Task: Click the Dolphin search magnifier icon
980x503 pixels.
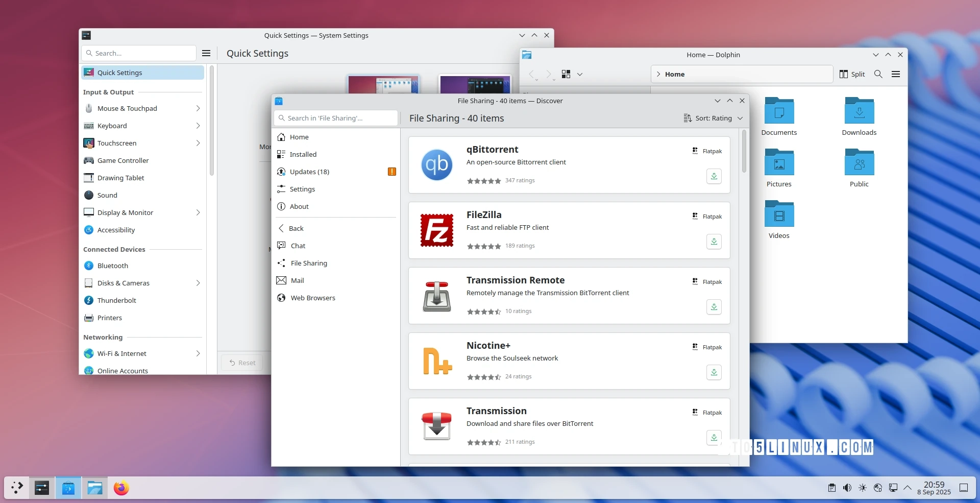Action: pos(878,74)
